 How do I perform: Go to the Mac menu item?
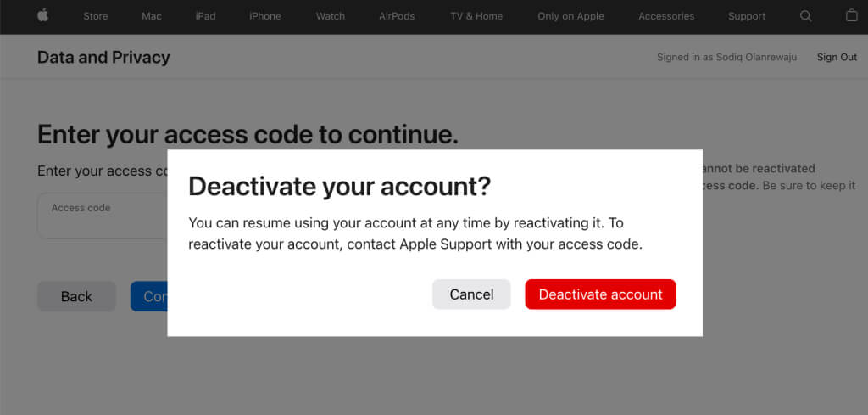click(x=152, y=16)
